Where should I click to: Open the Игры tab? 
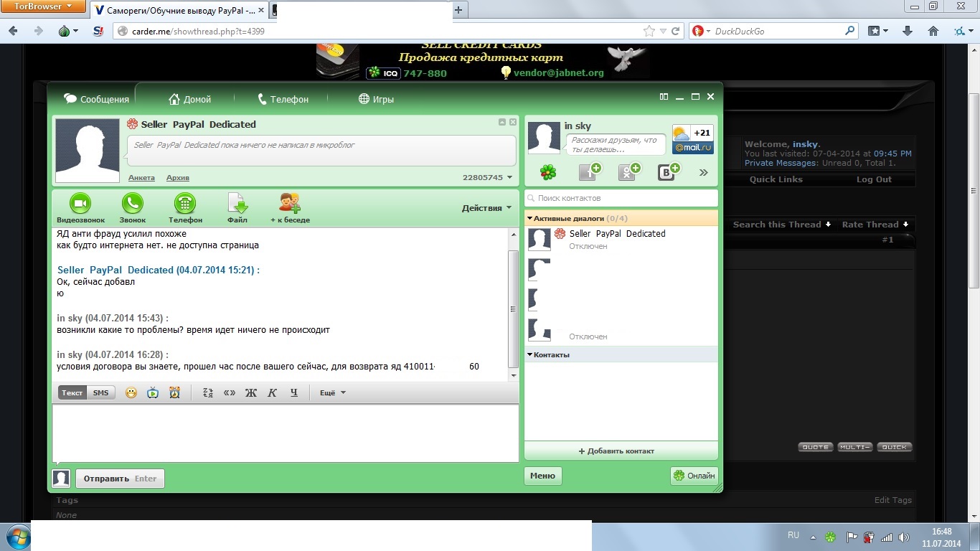(x=377, y=99)
